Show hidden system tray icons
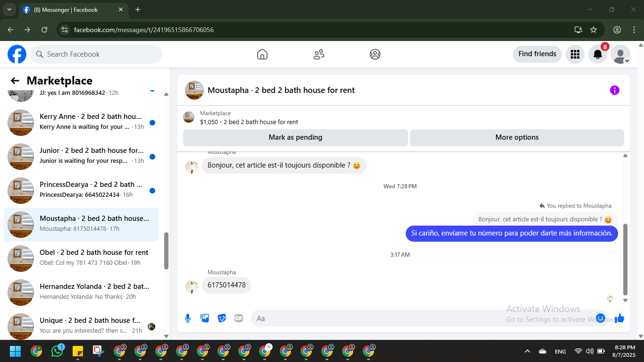The width and height of the screenshot is (644, 362). 527,351
